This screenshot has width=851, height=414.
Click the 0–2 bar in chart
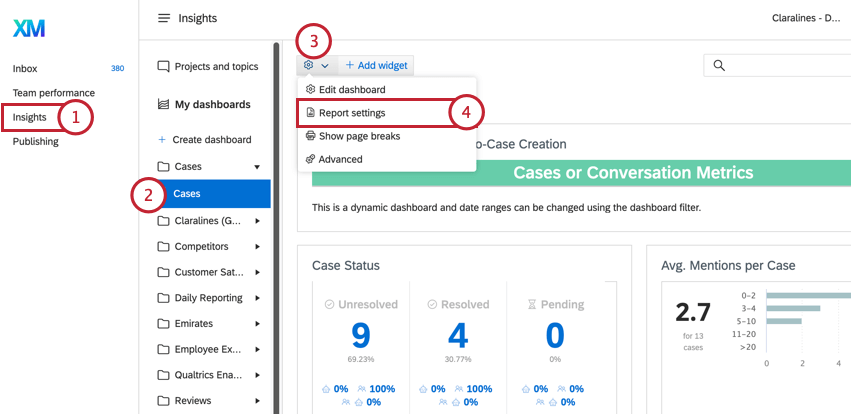809,296
